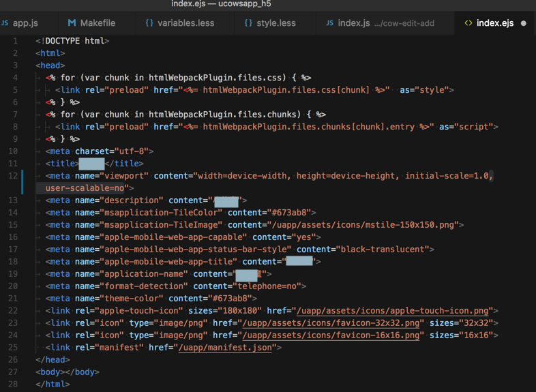Viewport: 536px width, 392px height.
Task: Open the favicon-32x32.png path link
Action: (331, 323)
